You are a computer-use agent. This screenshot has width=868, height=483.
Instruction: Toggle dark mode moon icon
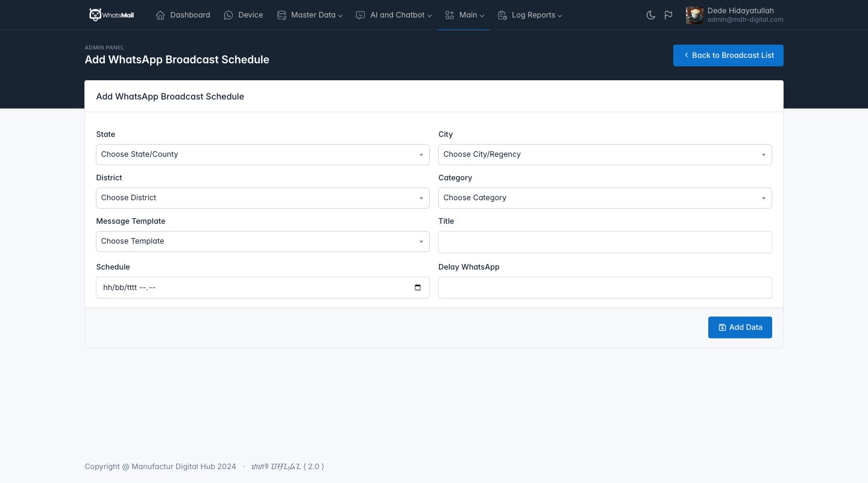pyautogui.click(x=650, y=15)
